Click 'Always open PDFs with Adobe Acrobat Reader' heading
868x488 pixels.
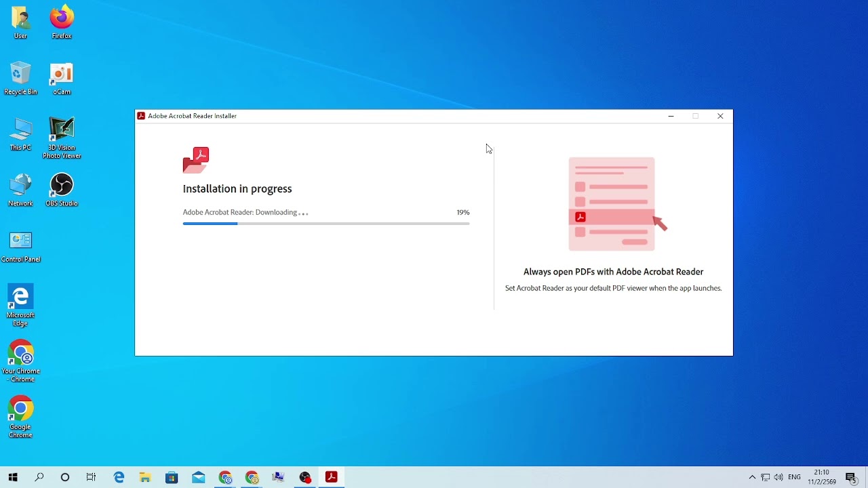tap(613, 272)
